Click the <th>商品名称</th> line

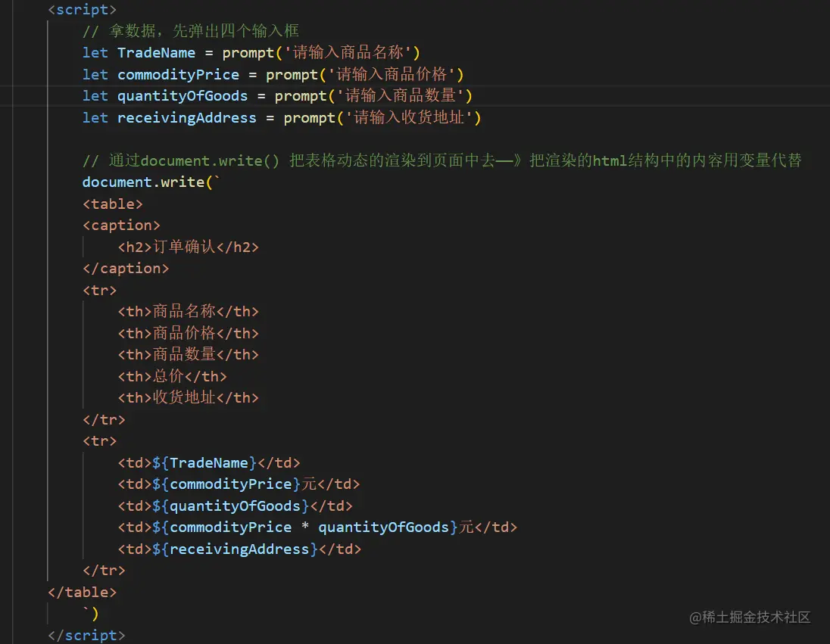click(188, 312)
